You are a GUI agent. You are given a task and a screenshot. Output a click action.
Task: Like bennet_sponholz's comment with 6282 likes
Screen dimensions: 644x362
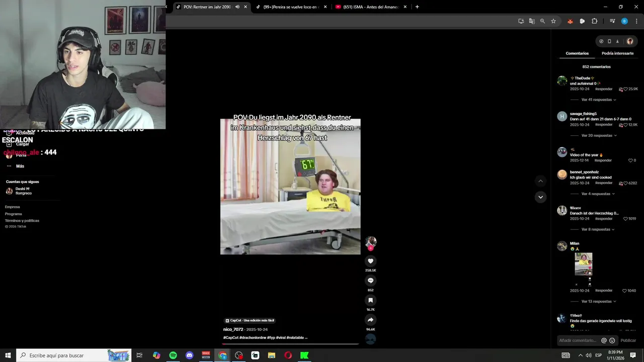625,183
